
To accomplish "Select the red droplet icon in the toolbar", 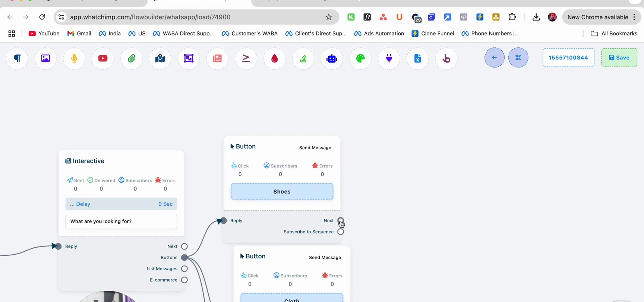I will point(275,58).
